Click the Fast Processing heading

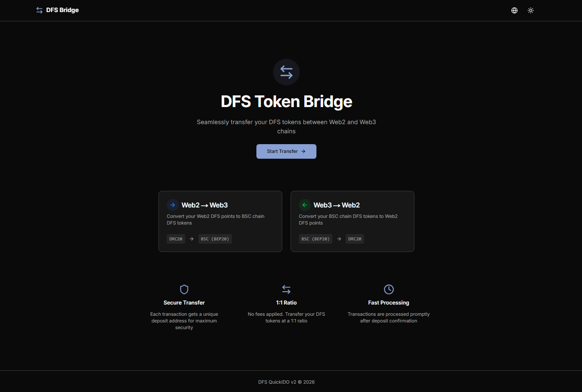[x=389, y=303]
